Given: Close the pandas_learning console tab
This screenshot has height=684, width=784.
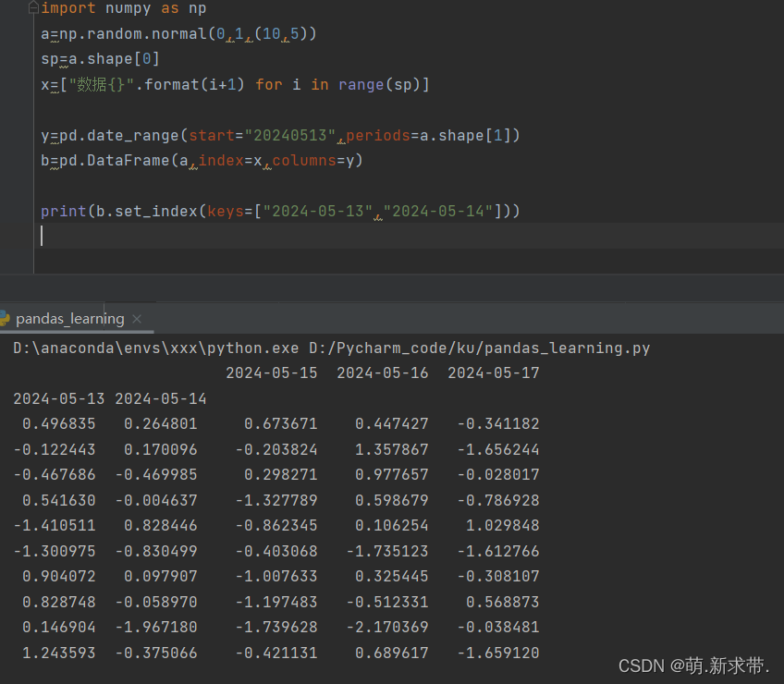Looking at the screenshot, I should 137,319.
